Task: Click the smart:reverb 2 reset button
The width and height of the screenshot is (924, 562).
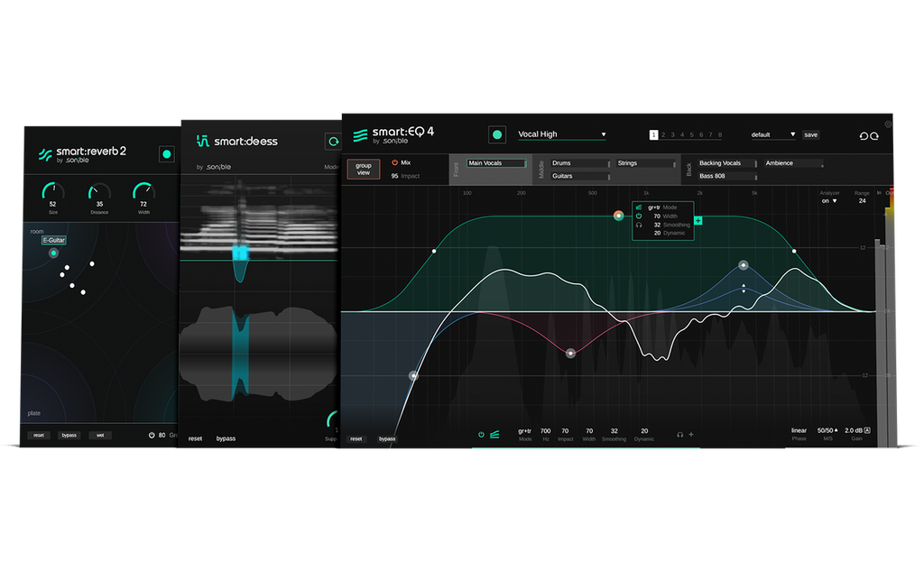Action: pos(39,436)
